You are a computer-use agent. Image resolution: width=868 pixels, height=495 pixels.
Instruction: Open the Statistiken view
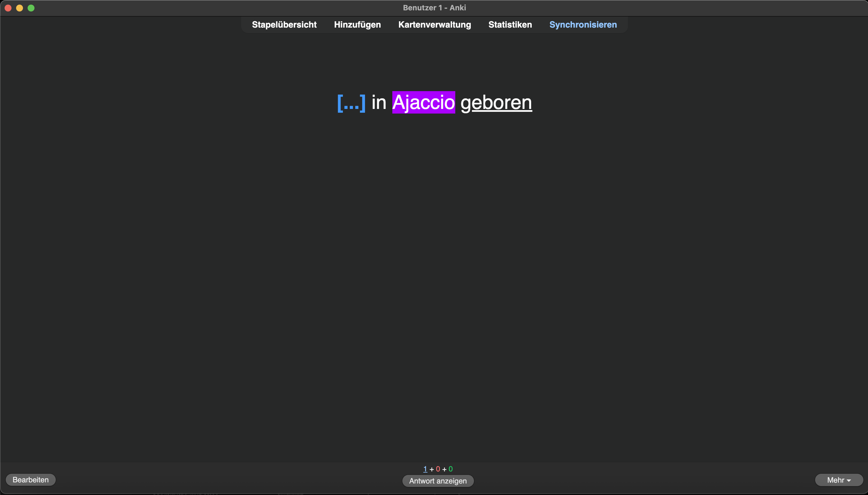click(510, 24)
